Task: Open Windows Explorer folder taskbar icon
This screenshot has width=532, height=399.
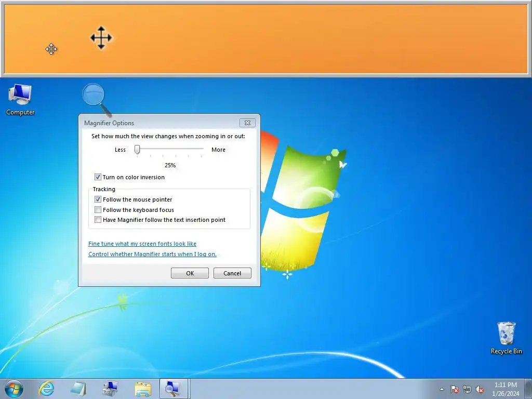Action: 143,389
